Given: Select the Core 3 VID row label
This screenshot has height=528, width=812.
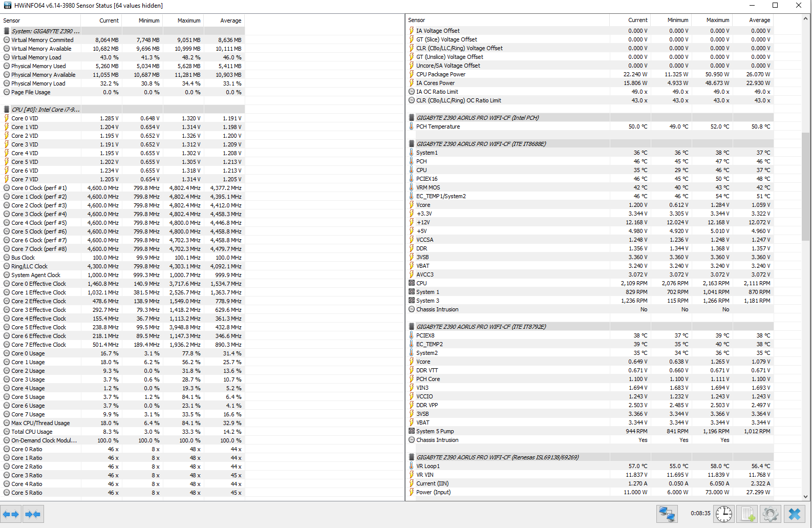Looking at the screenshot, I should (25, 144).
